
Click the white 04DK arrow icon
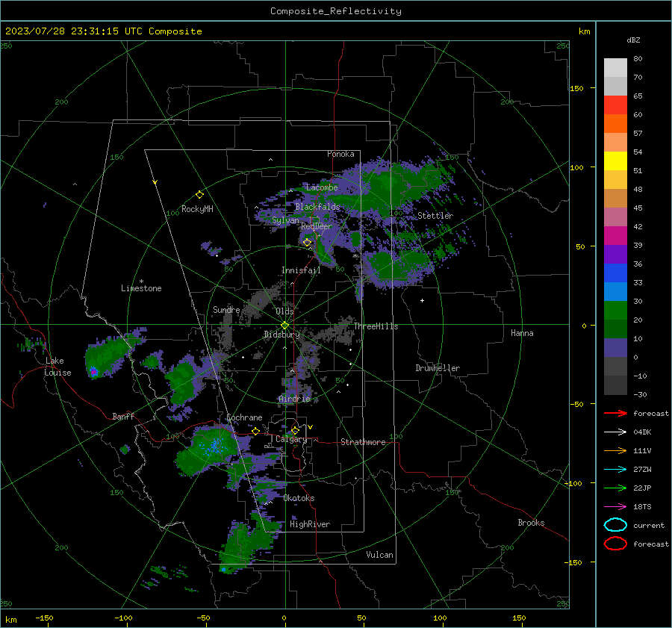tap(615, 432)
